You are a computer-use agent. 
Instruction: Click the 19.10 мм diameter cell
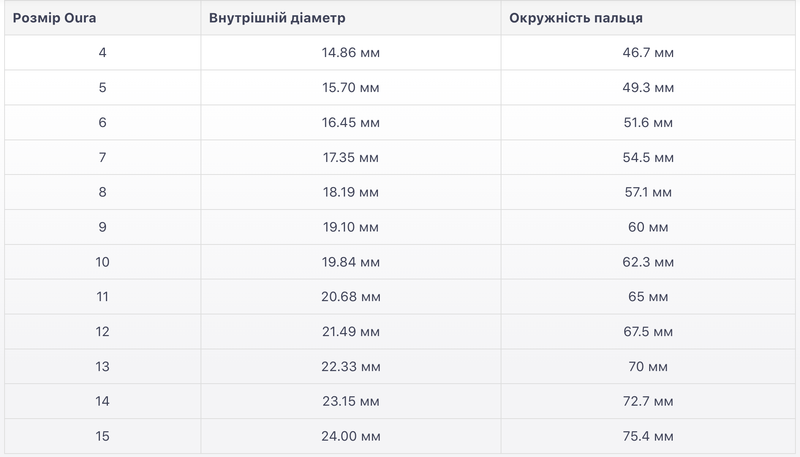[x=350, y=227]
